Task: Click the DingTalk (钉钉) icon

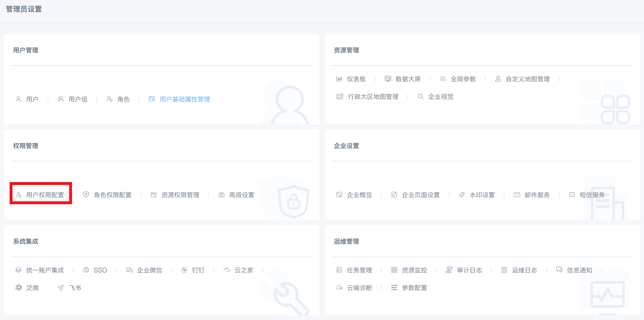Action: coord(184,270)
